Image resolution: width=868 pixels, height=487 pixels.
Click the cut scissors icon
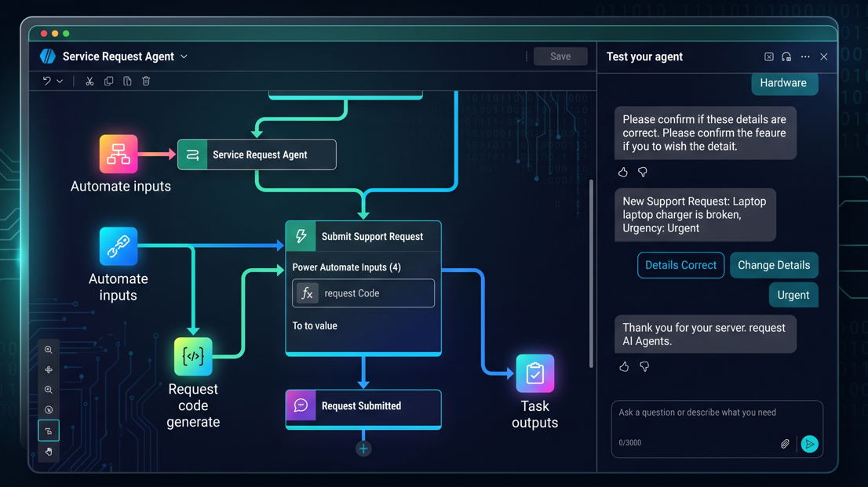pos(89,81)
